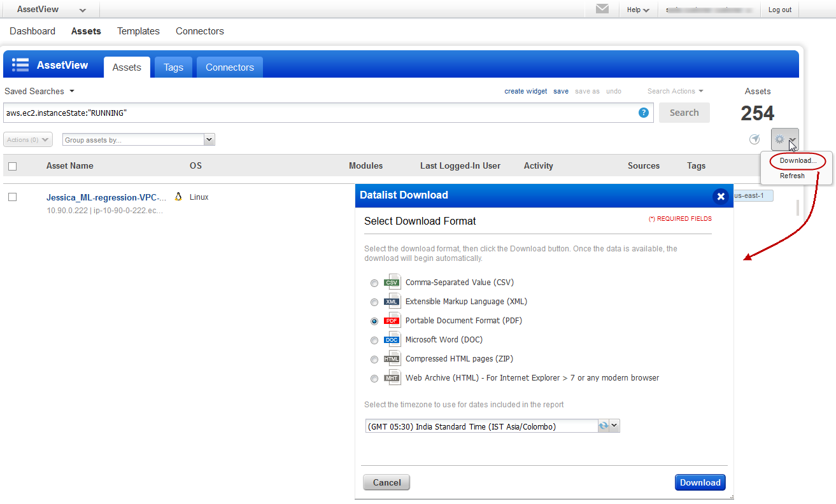
Task: Open the Connectors top menu
Action: pyautogui.click(x=200, y=31)
